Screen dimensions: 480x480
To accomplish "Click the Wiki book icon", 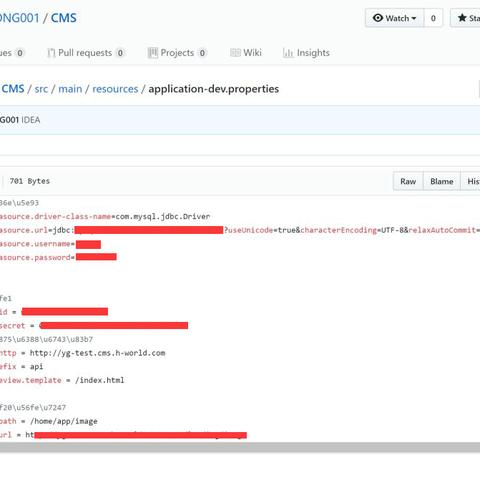I will (x=235, y=53).
